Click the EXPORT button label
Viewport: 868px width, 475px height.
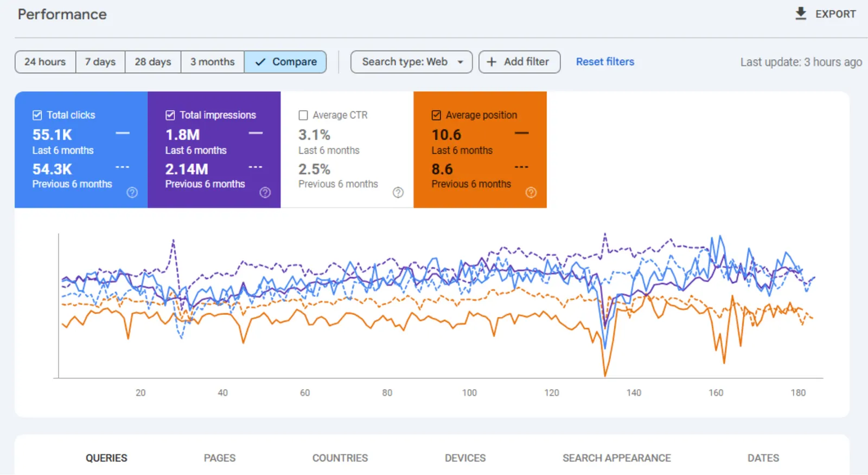click(835, 14)
